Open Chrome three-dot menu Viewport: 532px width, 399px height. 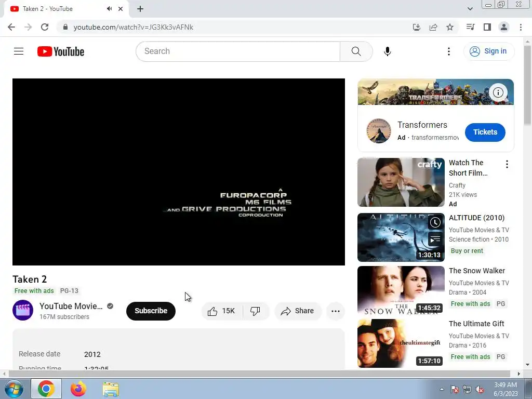click(x=521, y=27)
